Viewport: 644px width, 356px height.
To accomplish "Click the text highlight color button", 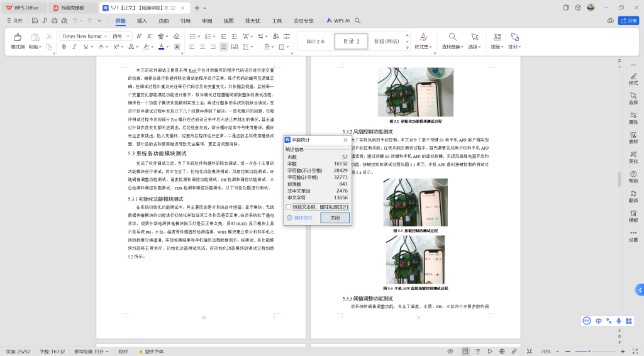I will pyautogui.click(x=146, y=47).
